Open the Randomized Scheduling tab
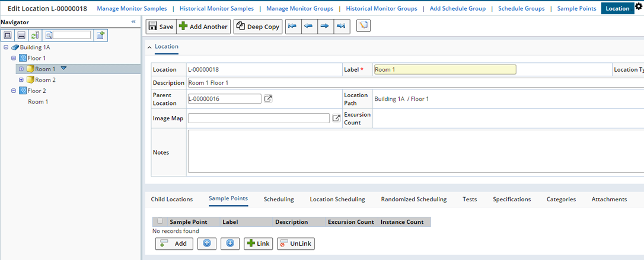The height and width of the screenshot is (260, 644). pyautogui.click(x=413, y=200)
